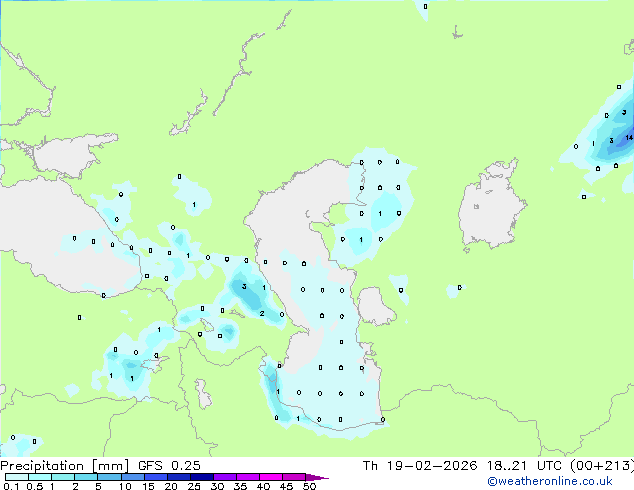634x490 pixels.
Task: Click the "0.5" legend scale label
Action: (35, 486)
